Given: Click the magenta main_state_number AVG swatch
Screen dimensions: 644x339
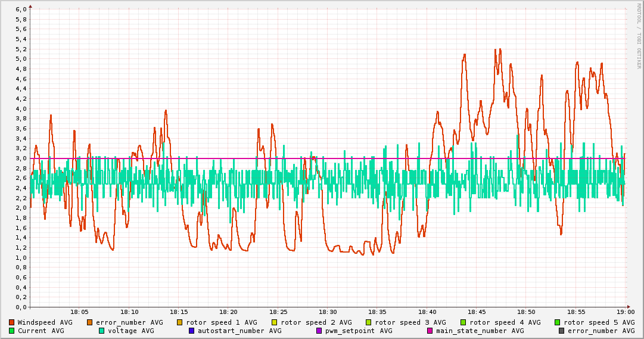Looking at the screenshot, I should 430,331.
